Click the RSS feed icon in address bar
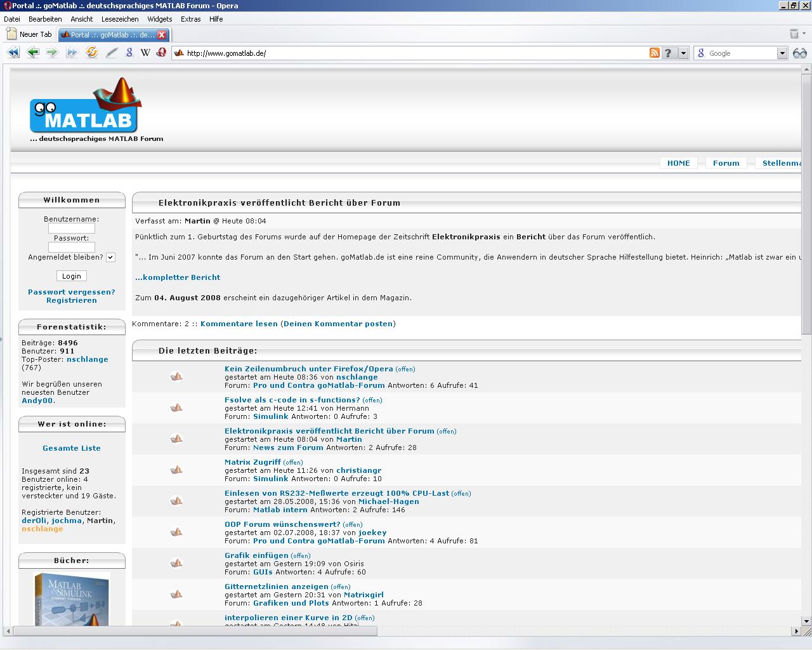This screenshot has height=650, width=812. (x=654, y=53)
